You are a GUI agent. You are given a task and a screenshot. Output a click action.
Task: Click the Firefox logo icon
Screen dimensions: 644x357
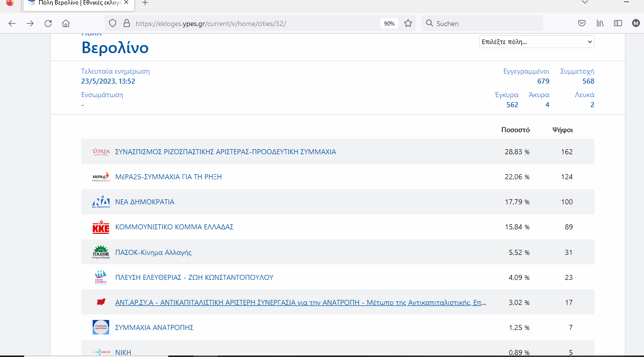[x=10, y=2]
